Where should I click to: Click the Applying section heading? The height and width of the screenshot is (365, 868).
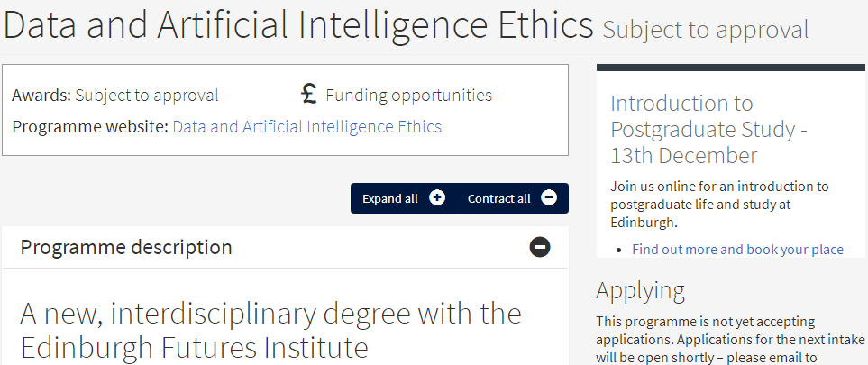click(x=640, y=290)
